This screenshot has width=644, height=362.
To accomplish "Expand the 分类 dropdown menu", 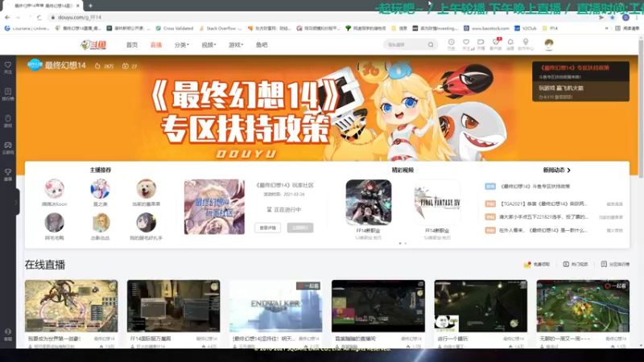I will 181,45.
